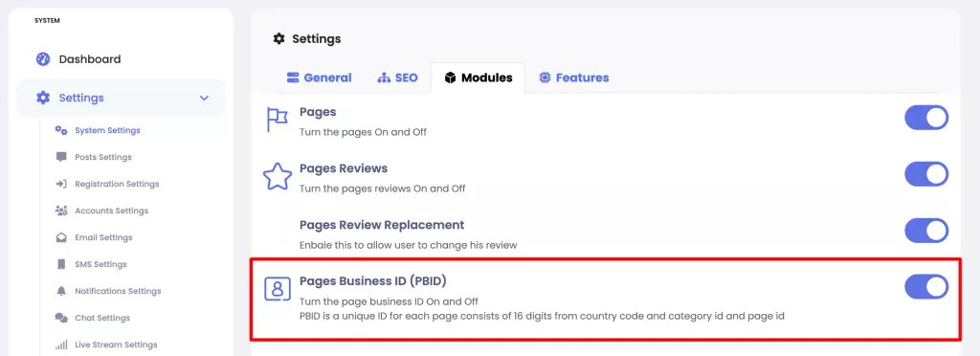Switch off Pages Review Replacement toggle

(x=926, y=231)
